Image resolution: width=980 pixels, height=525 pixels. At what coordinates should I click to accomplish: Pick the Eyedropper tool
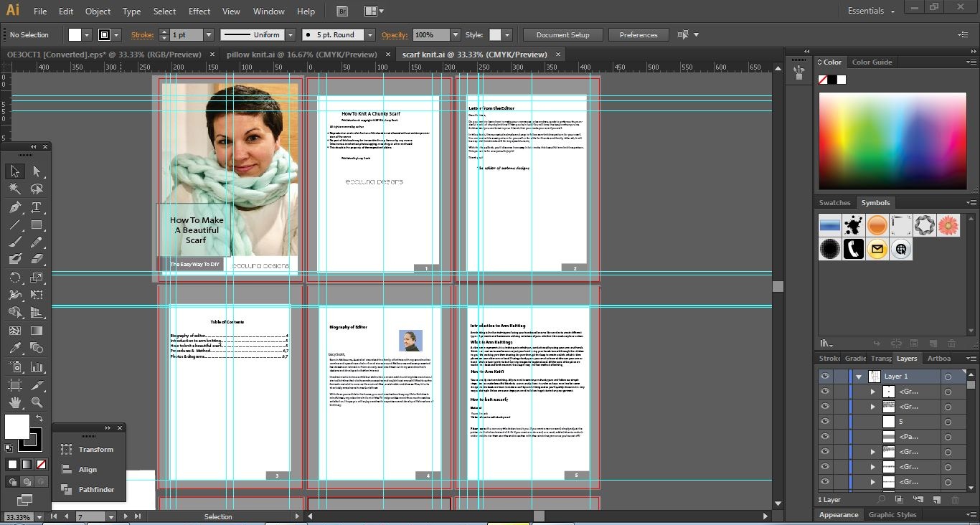[x=14, y=348]
